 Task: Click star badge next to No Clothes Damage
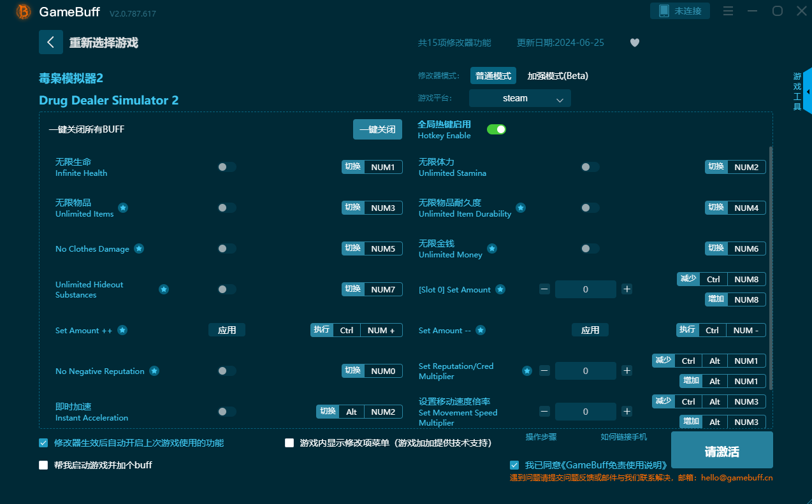click(139, 248)
